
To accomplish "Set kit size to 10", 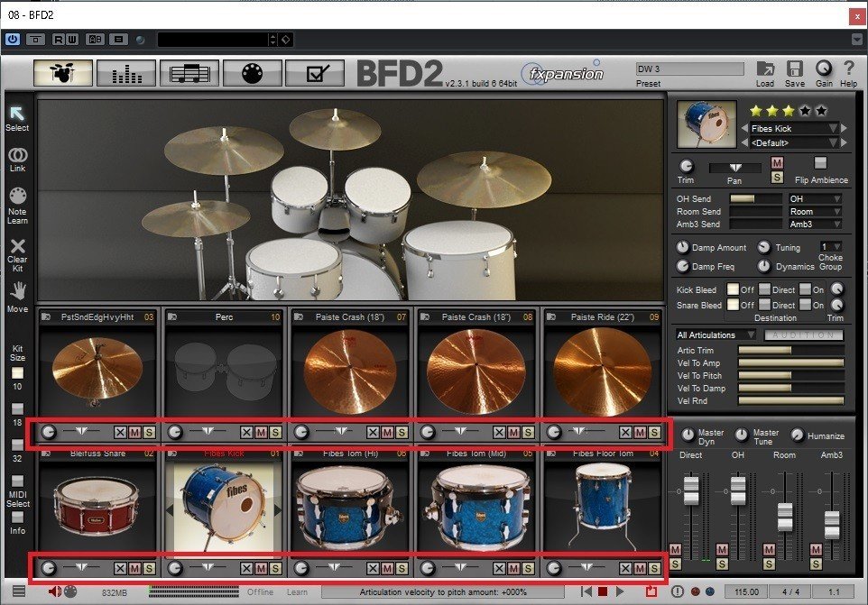I will 18,373.
